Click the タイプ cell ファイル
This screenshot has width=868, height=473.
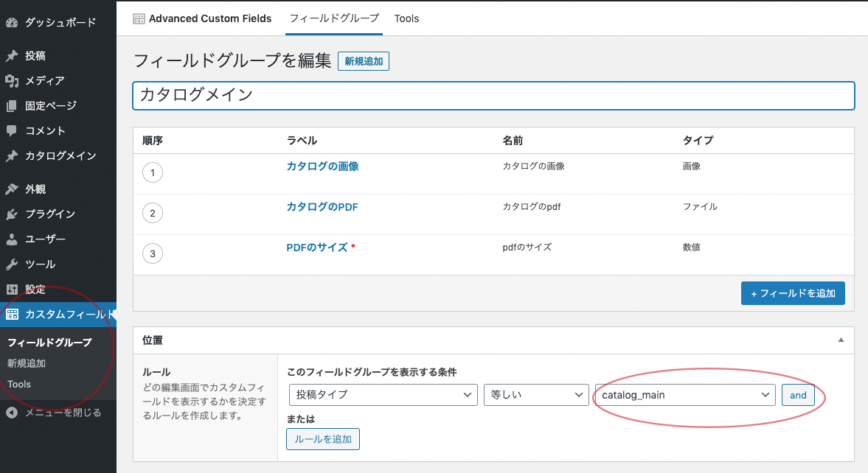[x=700, y=207]
